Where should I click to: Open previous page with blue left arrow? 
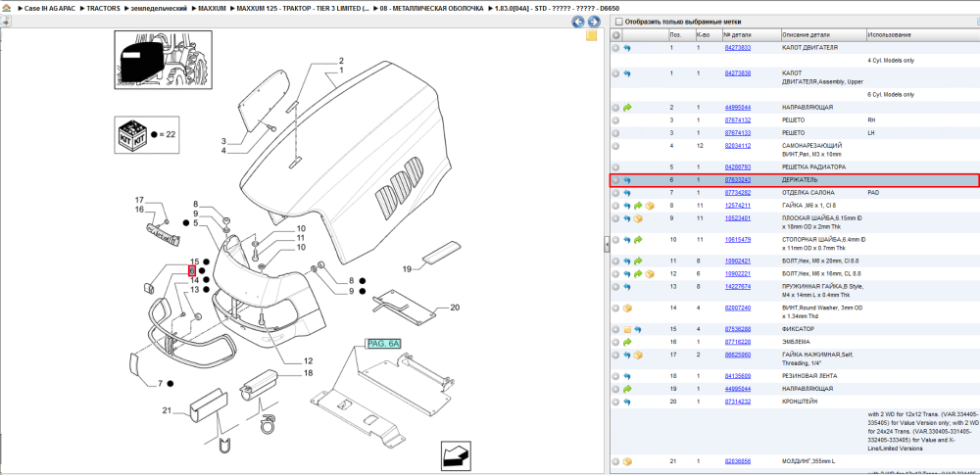pos(578,22)
